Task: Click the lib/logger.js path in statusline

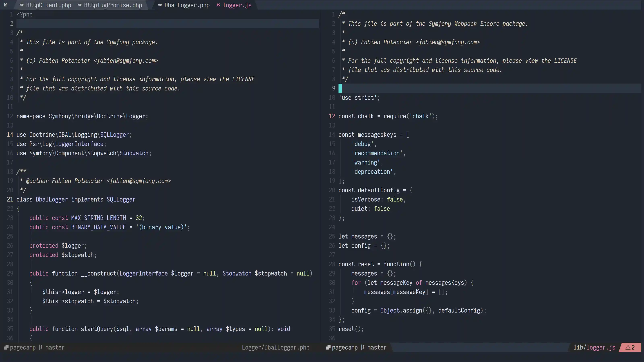Action: pyautogui.click(x=594, y=347)
